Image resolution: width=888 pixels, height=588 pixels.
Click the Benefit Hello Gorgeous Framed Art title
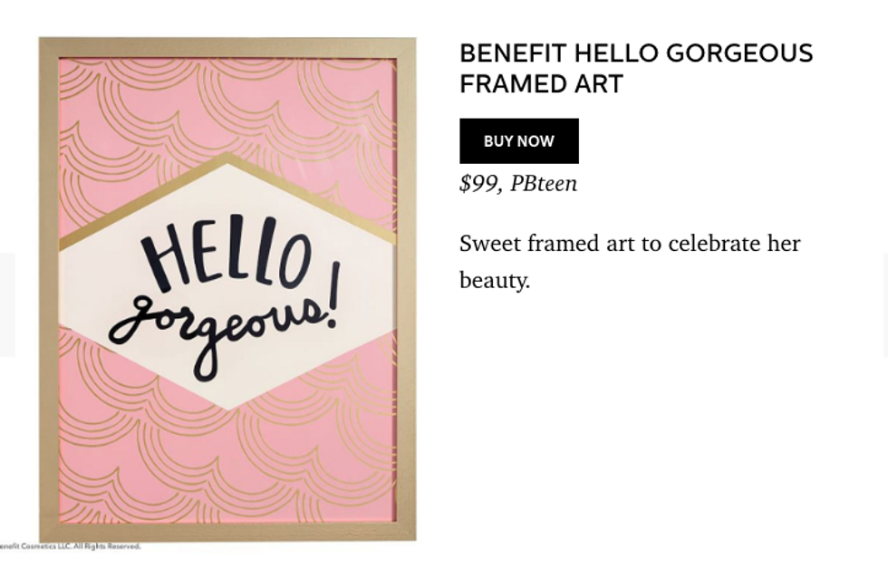(x=635, y=68)
